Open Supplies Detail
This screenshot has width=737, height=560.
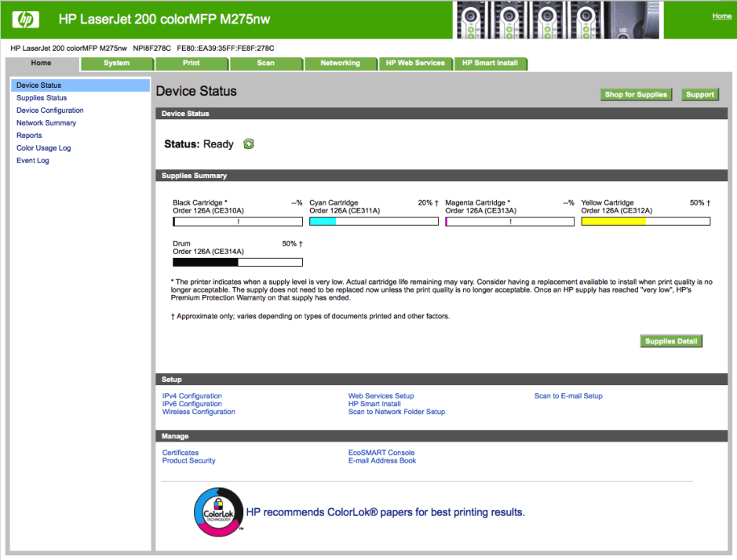[x=670, y=340]
